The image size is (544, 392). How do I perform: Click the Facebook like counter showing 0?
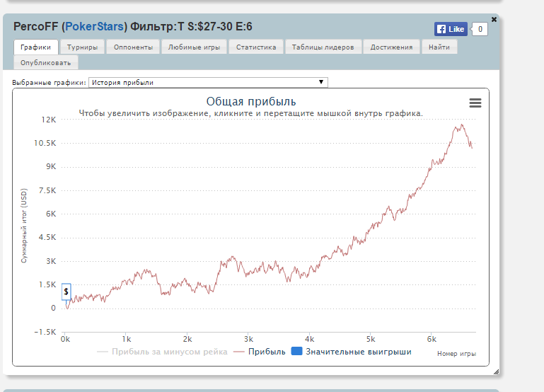coord(480,29)
